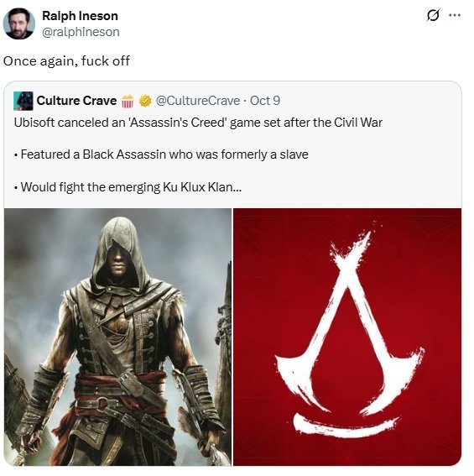Open the hooded assassin image
The image size is (474, 476).
pyautogui.click(x=117, y=337)
